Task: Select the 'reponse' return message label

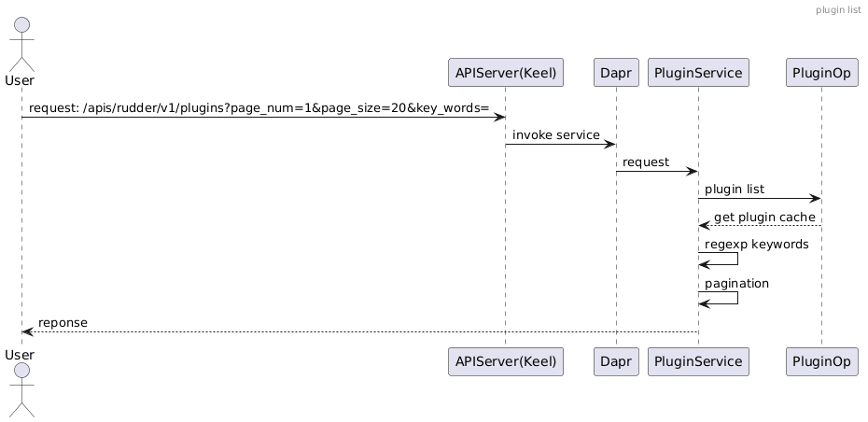Action: point(63,322)
